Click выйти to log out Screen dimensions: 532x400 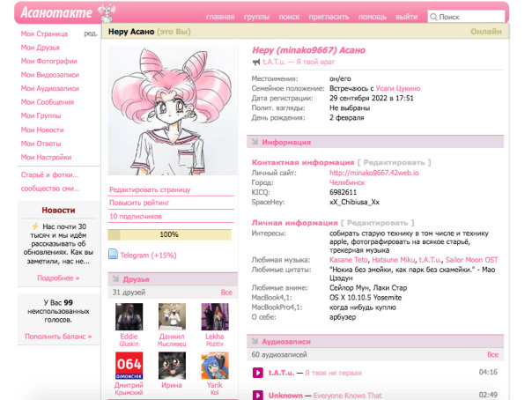(406, 17)
